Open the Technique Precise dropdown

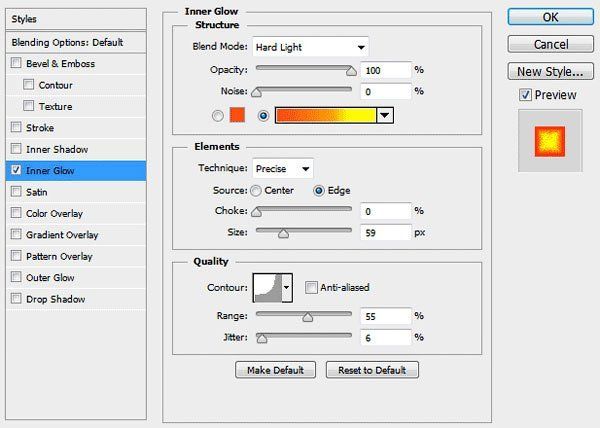[283, 169]
